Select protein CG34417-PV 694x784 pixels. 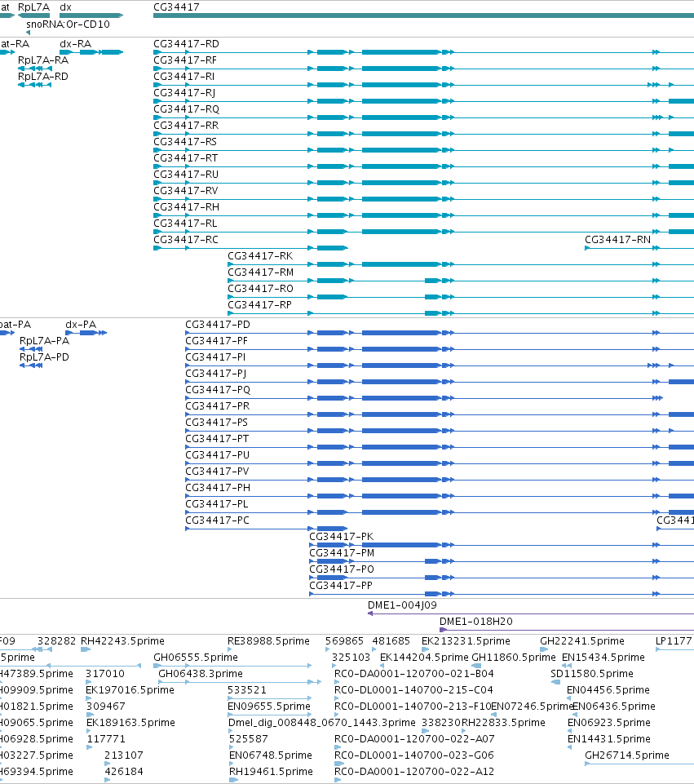point(218,472)
